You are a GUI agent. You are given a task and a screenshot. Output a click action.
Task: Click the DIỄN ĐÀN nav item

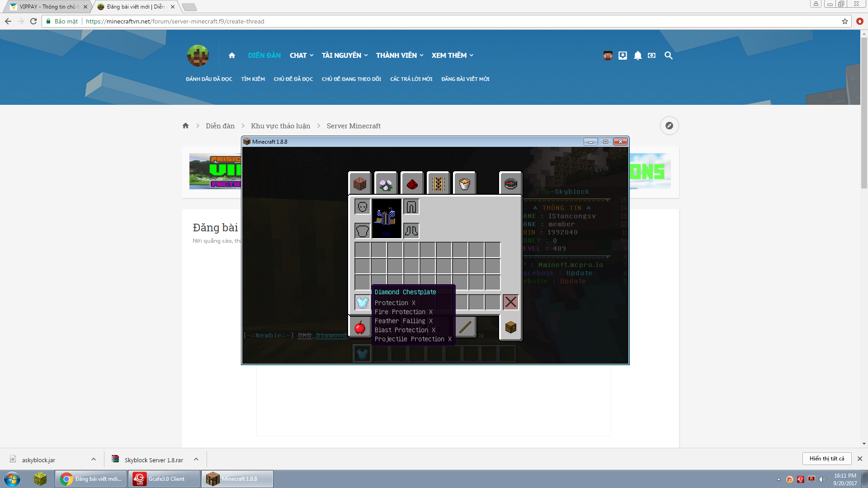pos(264,56)
